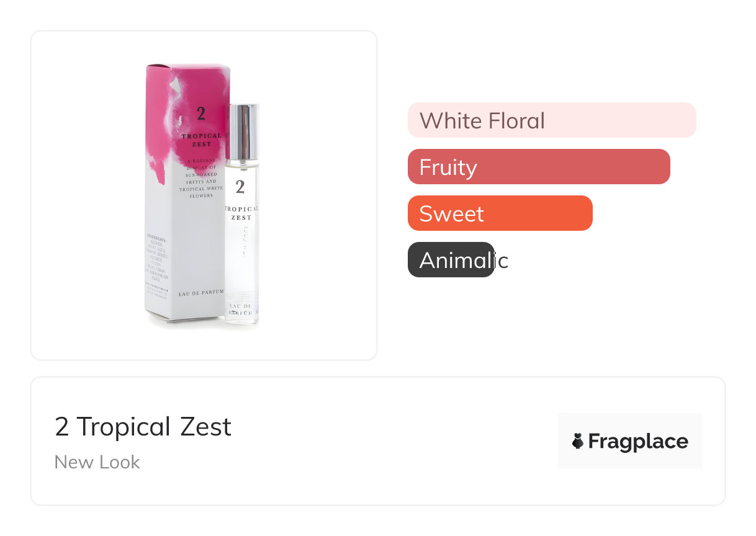Click the Eau de Parfum text on the box
Image resolution: width=756 pixels, height=536 pixels.
[199, 292]
